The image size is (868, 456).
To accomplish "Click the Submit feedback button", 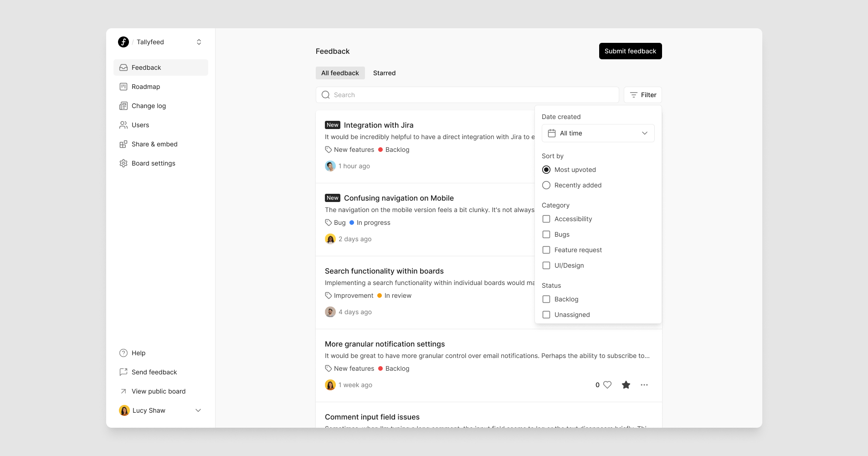I will point(630,51).
